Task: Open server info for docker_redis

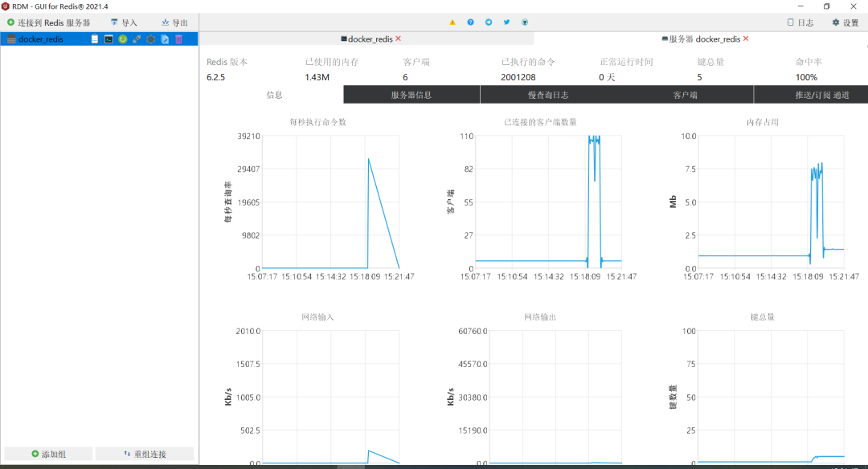Action: [95, 39]
